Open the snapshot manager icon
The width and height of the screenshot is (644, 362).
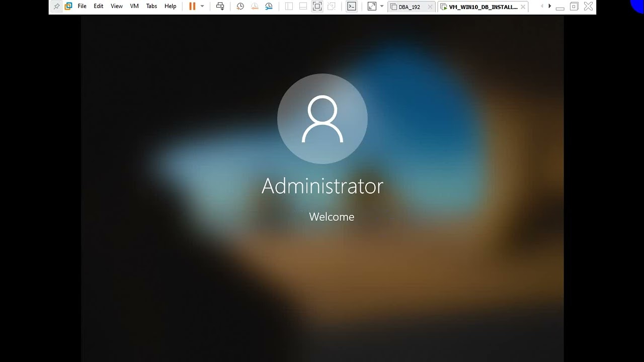(x=269, y=7)
